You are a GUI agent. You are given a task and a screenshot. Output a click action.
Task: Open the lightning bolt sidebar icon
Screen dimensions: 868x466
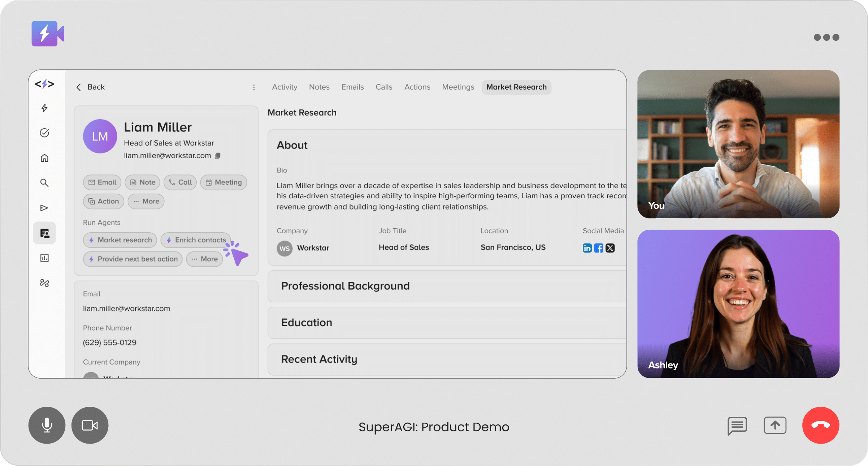tap(44, 108)
